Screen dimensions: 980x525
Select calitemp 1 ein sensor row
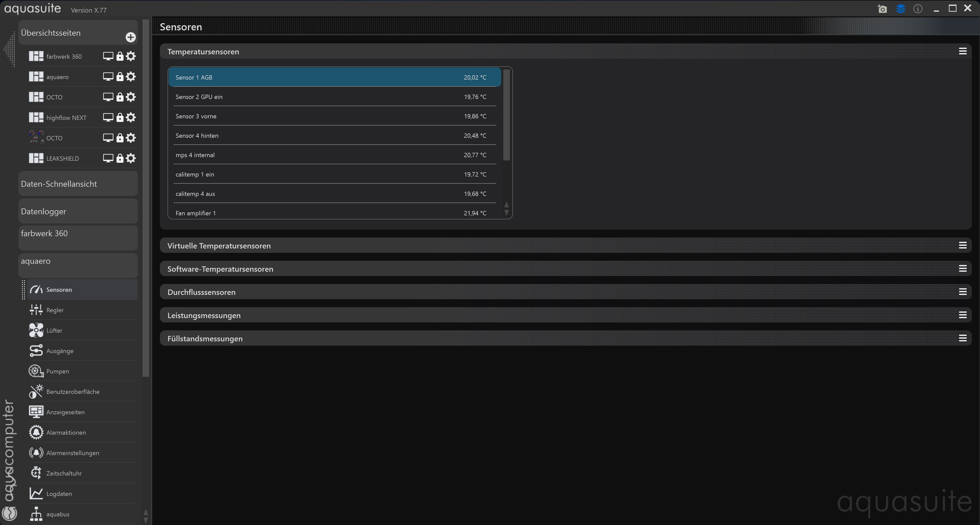334,174
